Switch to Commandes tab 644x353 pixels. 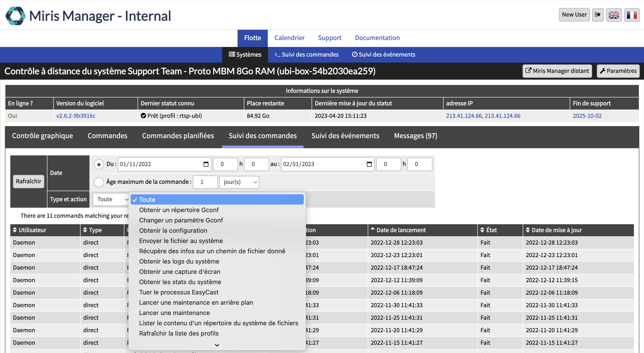tap(108, 136)
